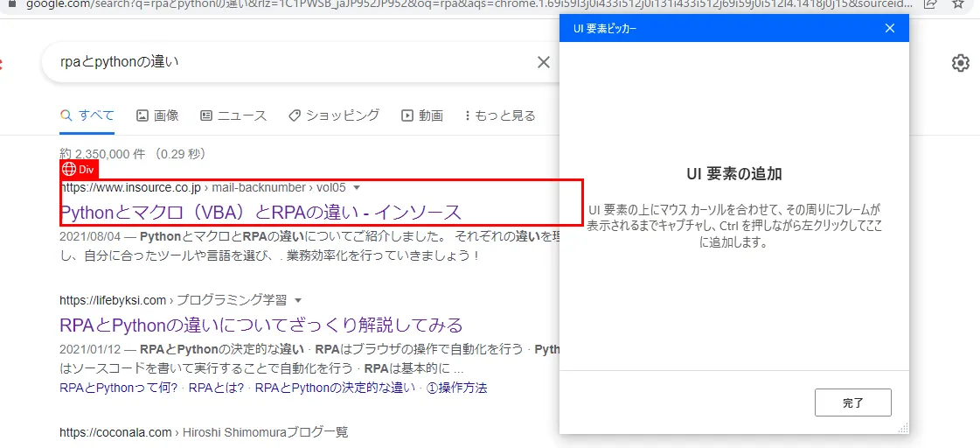Open the RPAとPythonの決定的な違い sitelink
The width and height of the screenshot is (980, 448).
(335, 388)
